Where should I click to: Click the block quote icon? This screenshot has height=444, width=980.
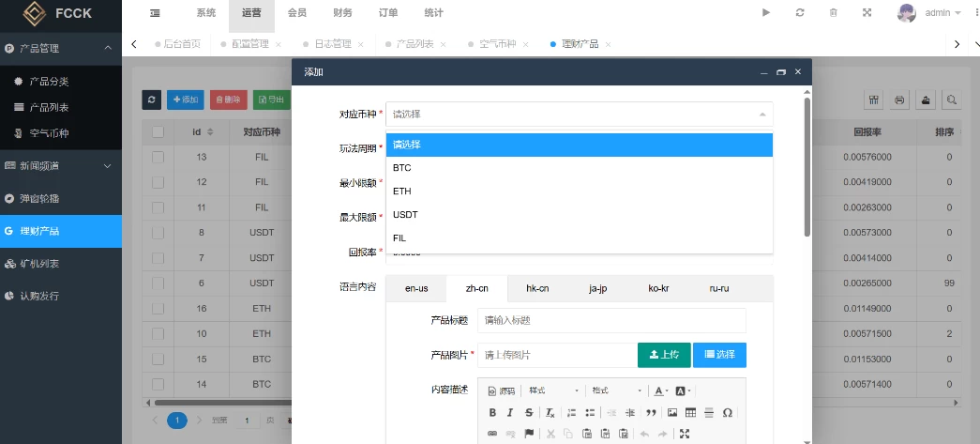pos(651,413)
